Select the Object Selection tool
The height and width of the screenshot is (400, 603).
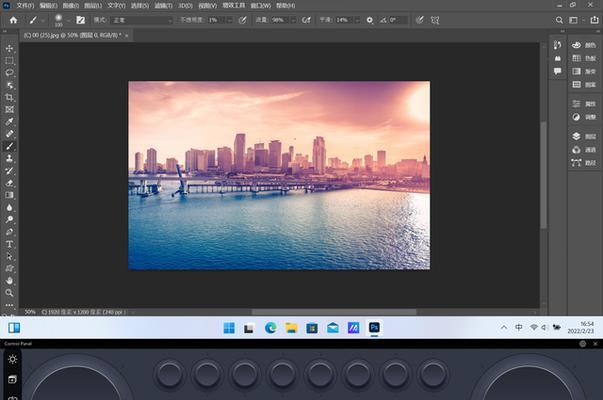click(x=10, y=85)
